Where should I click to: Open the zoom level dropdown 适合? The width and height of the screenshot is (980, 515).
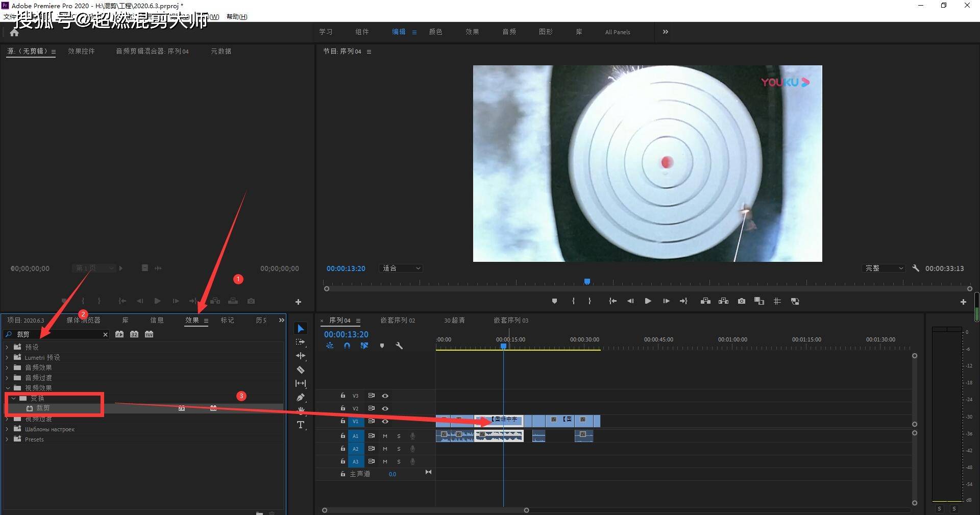tap(401, 268)
